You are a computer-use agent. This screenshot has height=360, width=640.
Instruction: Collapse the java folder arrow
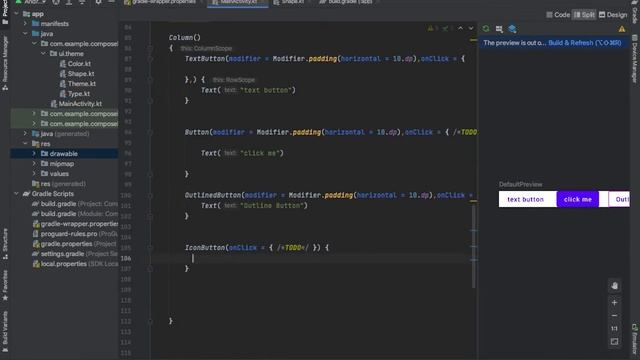(x=25, y=33)
